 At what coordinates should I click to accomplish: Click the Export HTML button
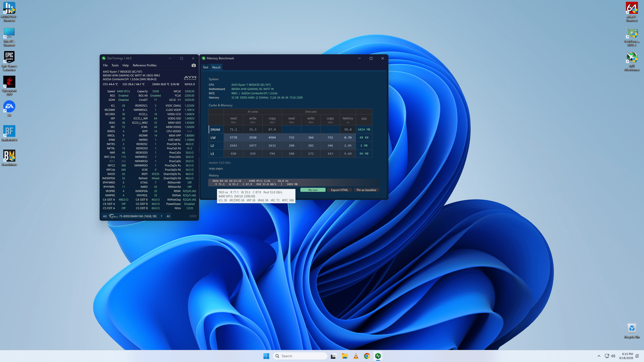click(340, 190)
